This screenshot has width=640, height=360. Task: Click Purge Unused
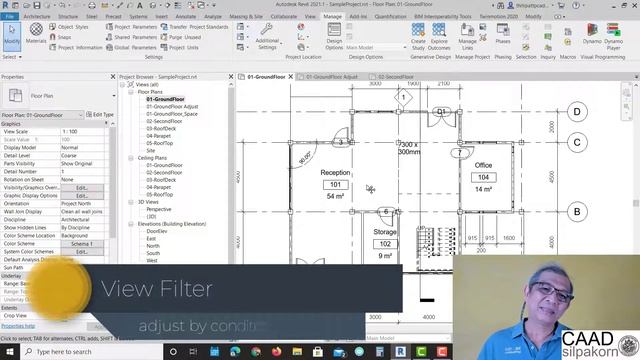pyautogui.click(x=181, y=37)
